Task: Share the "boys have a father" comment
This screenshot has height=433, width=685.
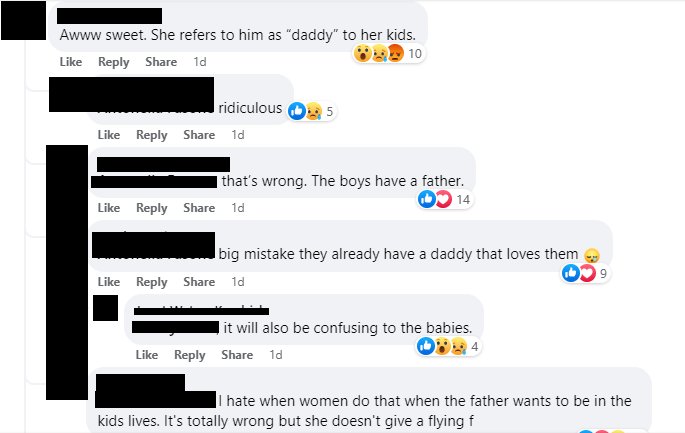Action: [x=199, y=208]
